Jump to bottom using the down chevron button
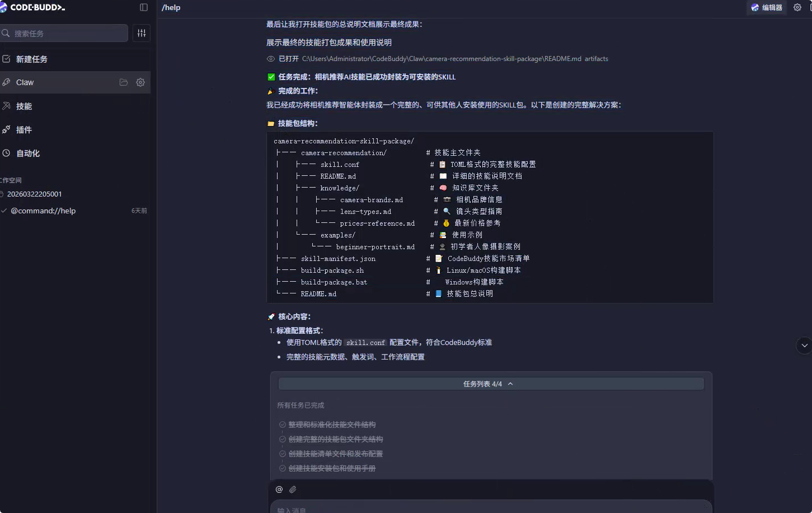This screenshot has height=513, width=812. click(x=804, y=345)
